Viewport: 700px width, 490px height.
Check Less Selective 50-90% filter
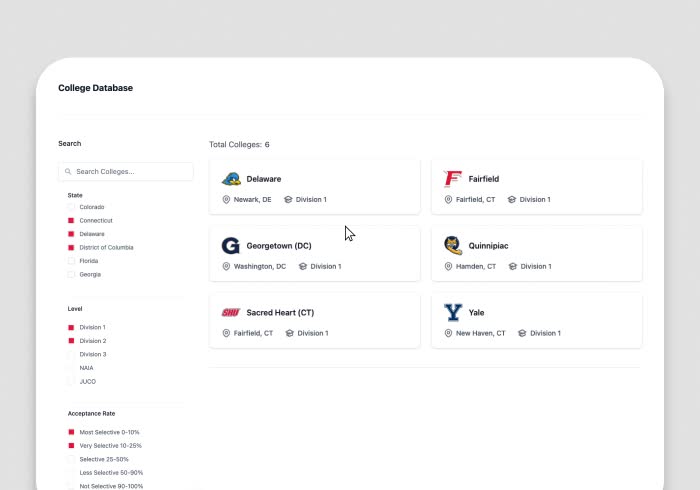[x=71, y=473]
